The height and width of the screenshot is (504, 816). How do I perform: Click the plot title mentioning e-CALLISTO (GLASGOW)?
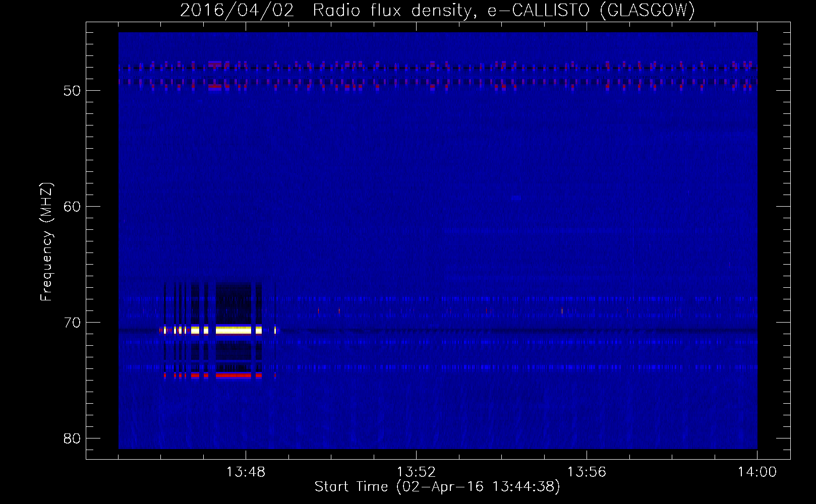click(437, 10)
